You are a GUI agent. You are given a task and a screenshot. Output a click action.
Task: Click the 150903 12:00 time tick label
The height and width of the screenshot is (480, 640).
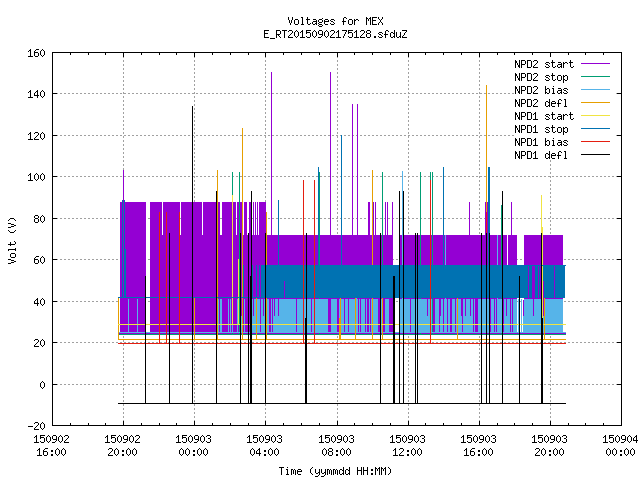407,446
